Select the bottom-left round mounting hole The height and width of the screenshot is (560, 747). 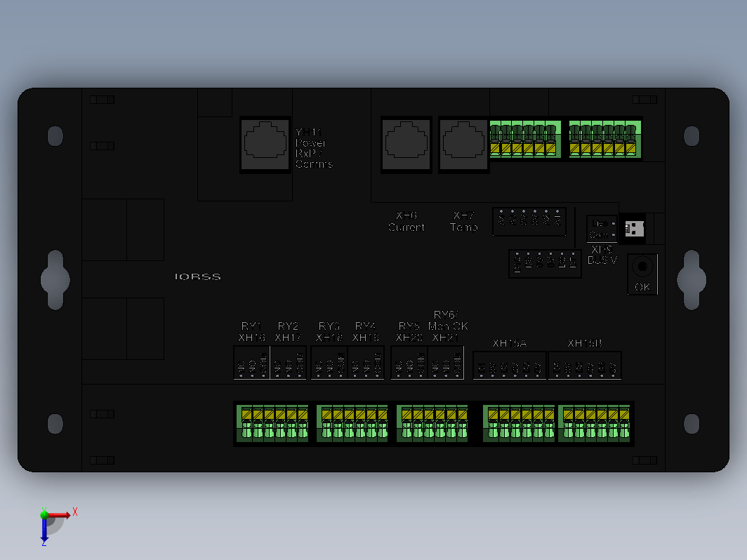click(55, 424)
